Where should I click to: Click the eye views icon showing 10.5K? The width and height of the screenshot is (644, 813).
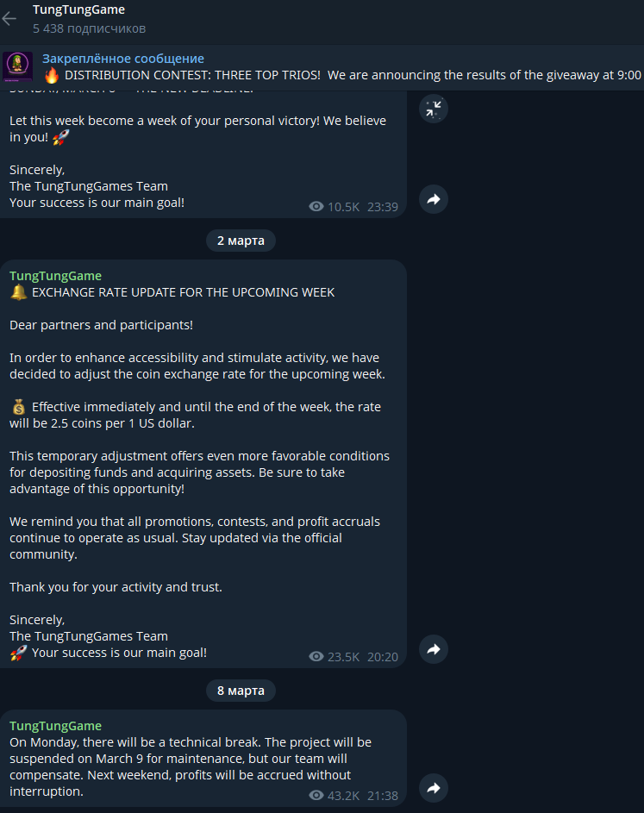click(316, 207)
